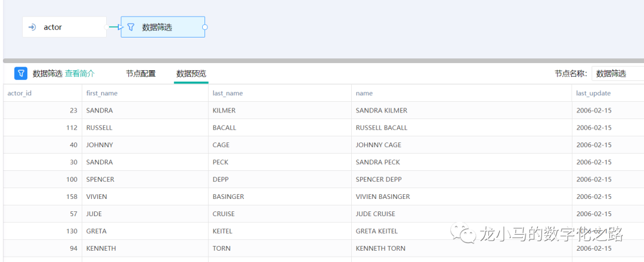This screenshot has width=644, height=262.
Task: Click the SANDRA KILMER name cell
Action: click(x=382, y=111)
